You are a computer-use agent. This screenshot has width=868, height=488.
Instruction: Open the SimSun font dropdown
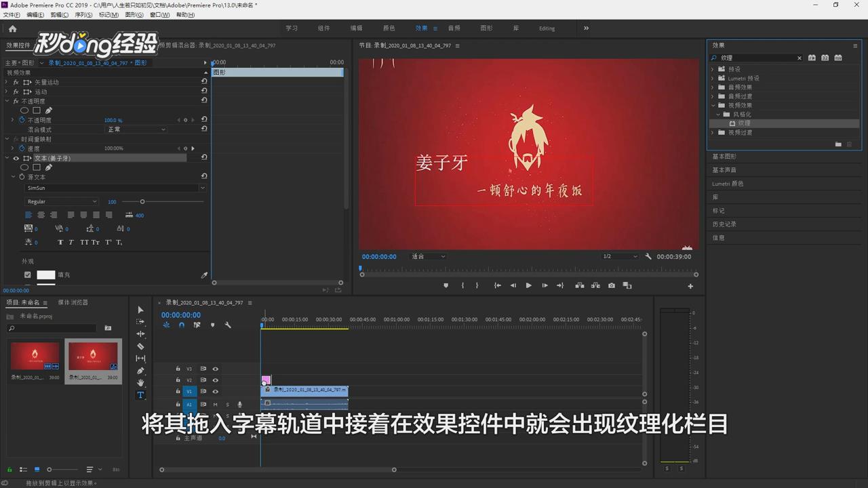point(115,188)
